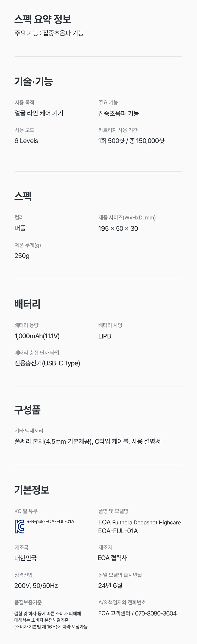The width and height of the screenshot is (197, 644).
Task: Click the 배터리 section heading
Action: click(27, 304)
